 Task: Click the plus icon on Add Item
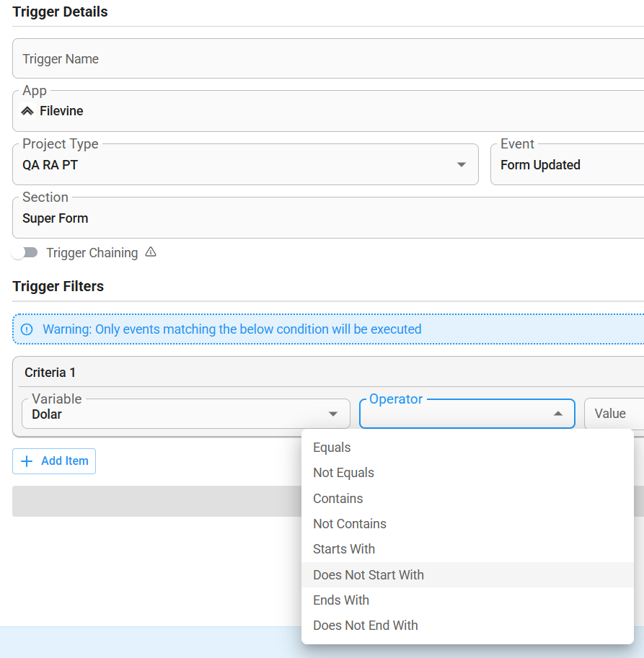point(27,461)
